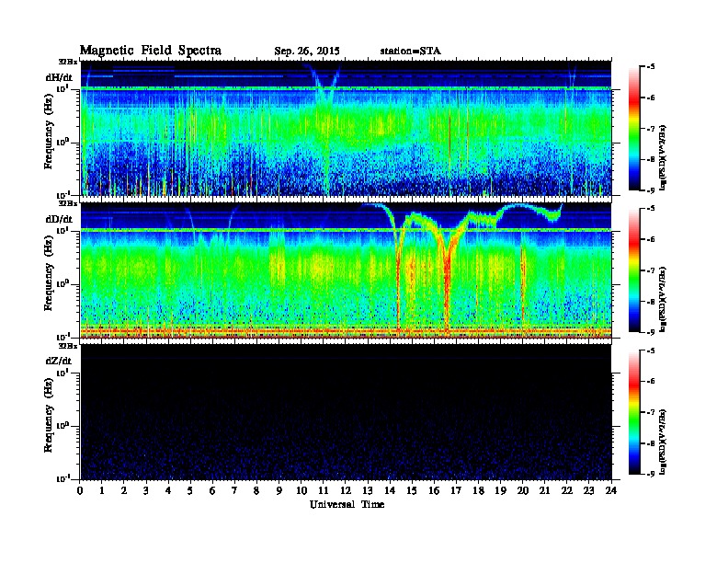Image resolution: width=728 pixels, height=563 pixels.
Task: Click inside the dZ/dt spectrogram plot
Action: coord(346,412)
